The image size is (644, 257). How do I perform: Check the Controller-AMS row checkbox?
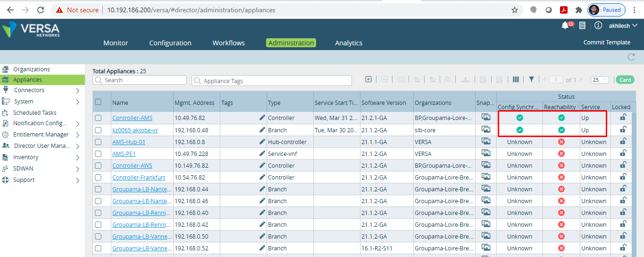pyautogui.click(x=98, y=118)
